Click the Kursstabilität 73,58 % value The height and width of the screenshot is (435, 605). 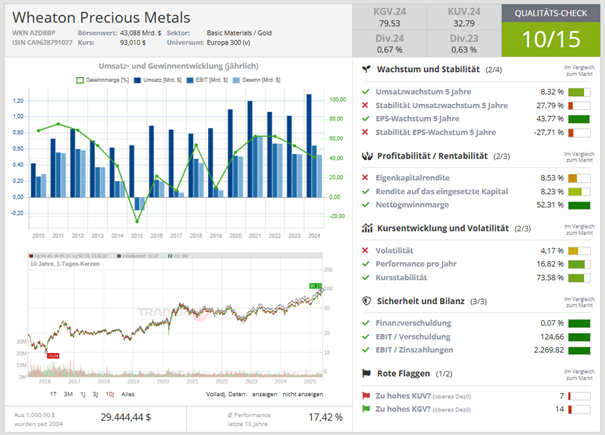(550, 278)
